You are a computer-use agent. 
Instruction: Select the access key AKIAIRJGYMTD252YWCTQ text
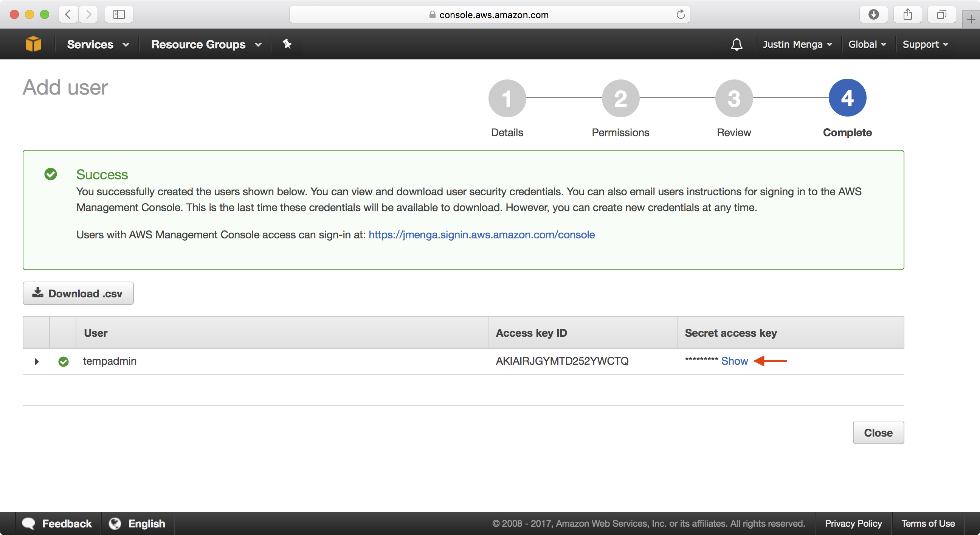562,361
